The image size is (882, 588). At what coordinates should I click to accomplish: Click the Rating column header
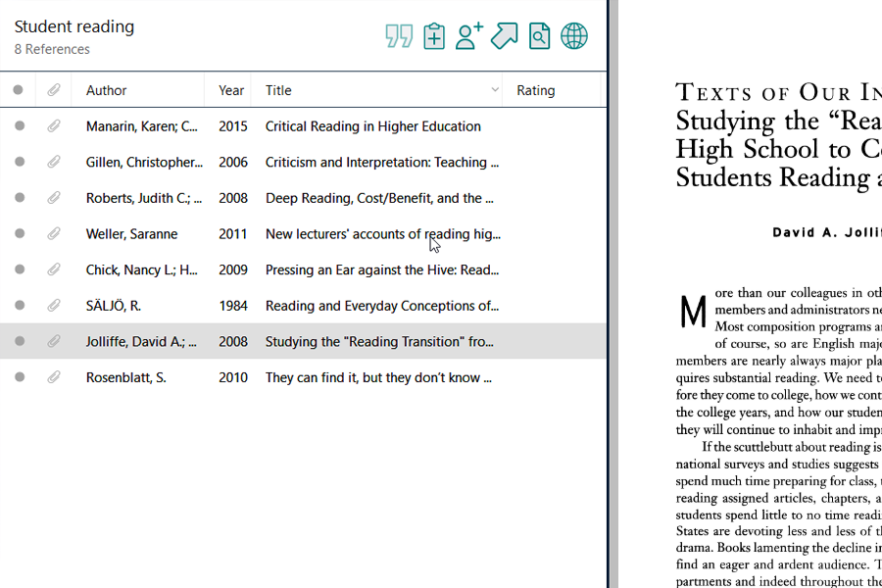[x=536, y=90]
